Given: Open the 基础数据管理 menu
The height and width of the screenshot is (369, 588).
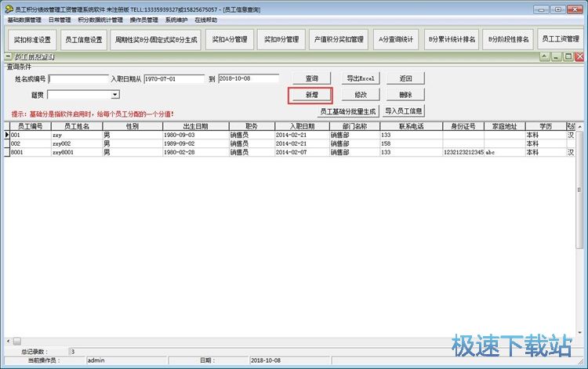Looking at the screenshot, I should (24, 20).
